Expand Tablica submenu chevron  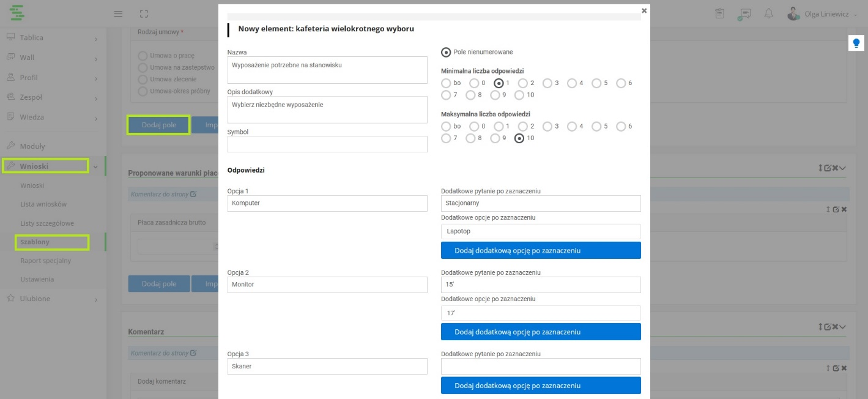pos(96,40)
